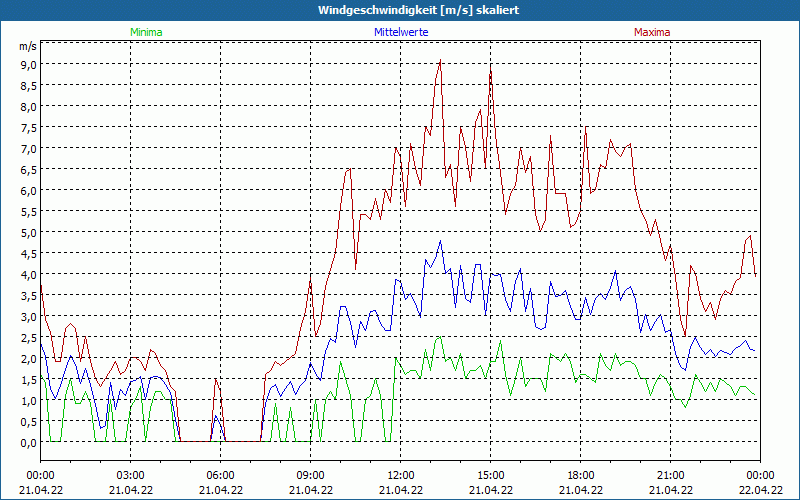
Task: Click the 0,0 y-axis value
Action: point(28,443)
